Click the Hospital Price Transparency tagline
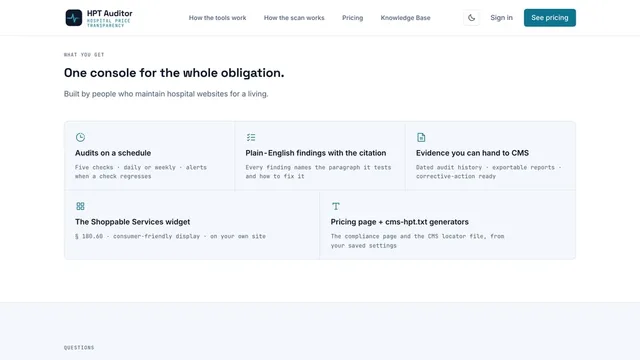Viewport: 640px width, 360px height. pyautogui.click(x=109, y=23)
